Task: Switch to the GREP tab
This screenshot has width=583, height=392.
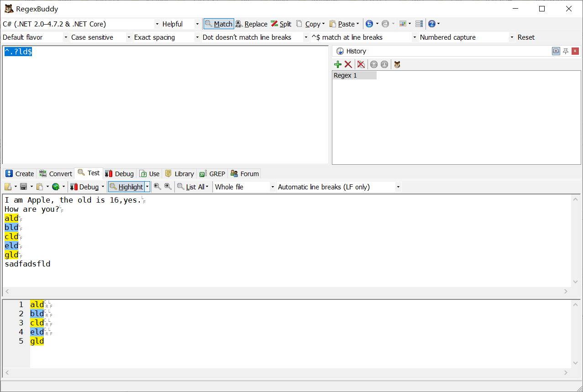Action: pos(212,173)
